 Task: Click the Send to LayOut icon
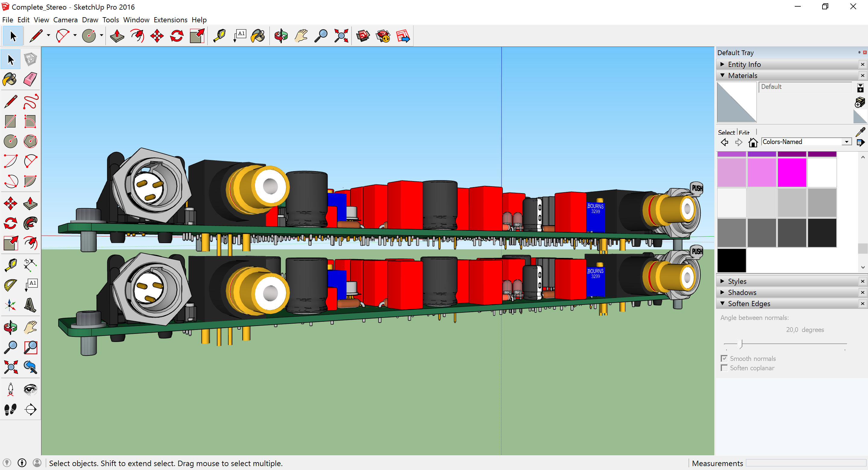click(403, 36)
